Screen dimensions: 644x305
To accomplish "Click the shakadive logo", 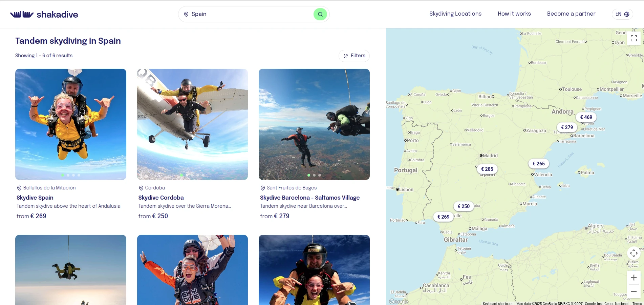I will pyautogui.click(x=44, y=14).
